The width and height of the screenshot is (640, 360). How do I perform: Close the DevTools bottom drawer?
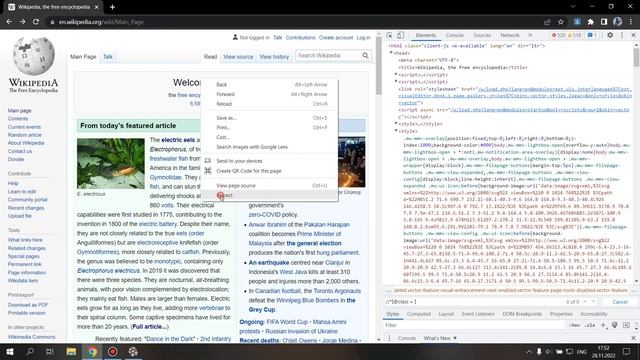(x=633, y=338)
